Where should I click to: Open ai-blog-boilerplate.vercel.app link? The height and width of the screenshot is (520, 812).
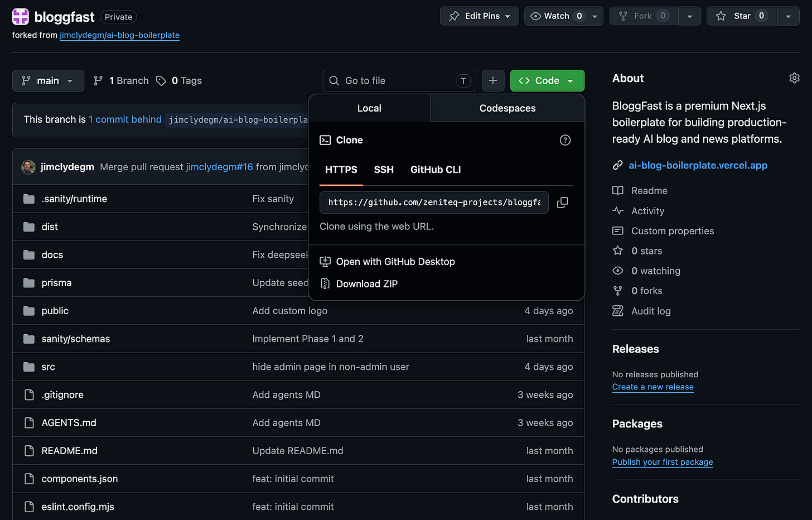[x=698, y=165]
